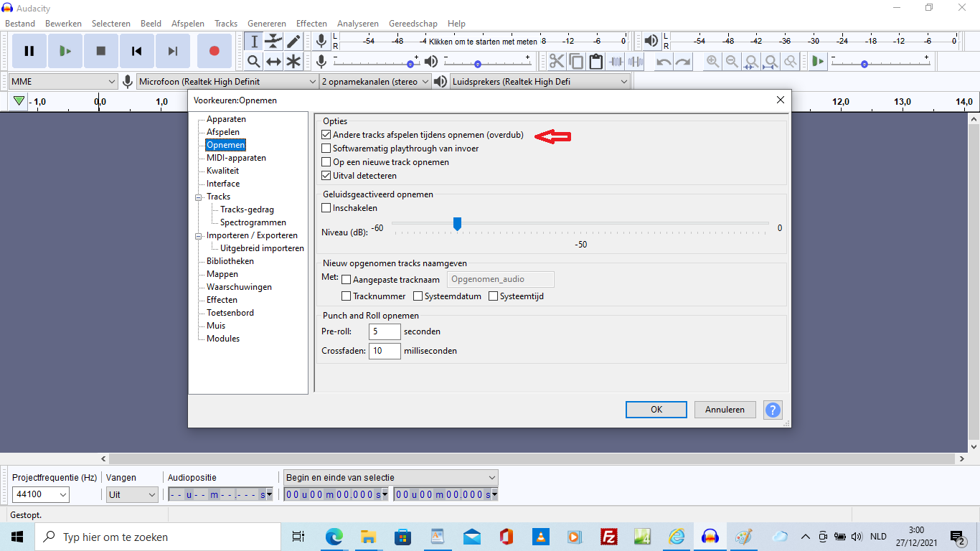Click the red Record button
This screenshot has width=980, height=551.
(x=214, y=51)
